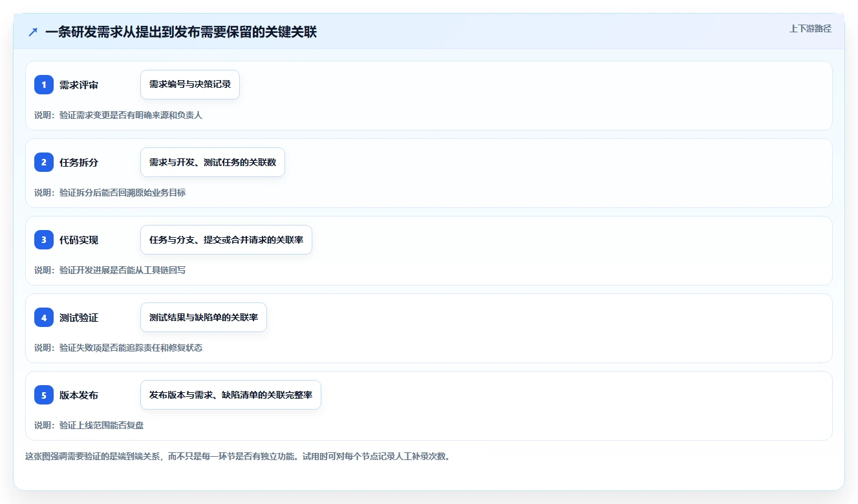Select the 任务拆分 step label
This screenshot has height=504, width=858.
point(79,162)
